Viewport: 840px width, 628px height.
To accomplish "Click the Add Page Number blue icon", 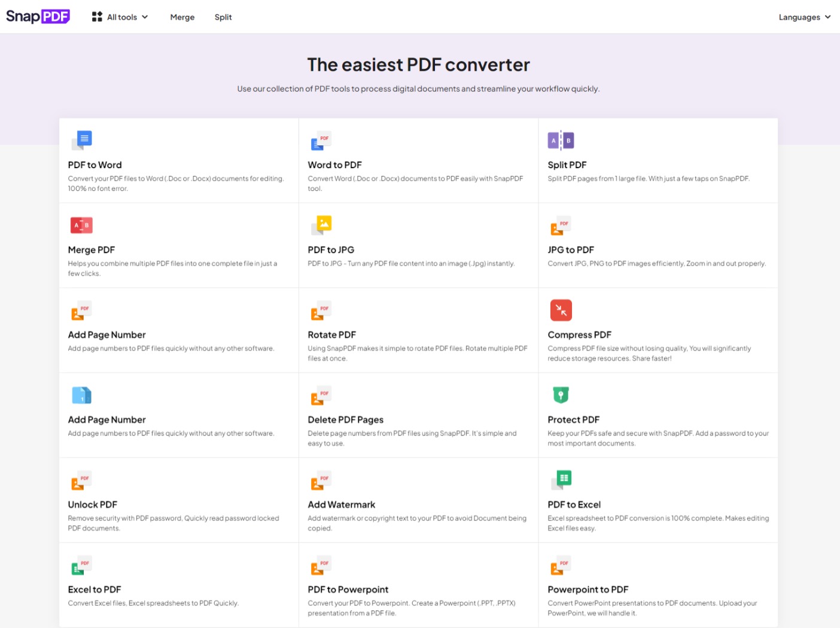I will click(81, 394).
